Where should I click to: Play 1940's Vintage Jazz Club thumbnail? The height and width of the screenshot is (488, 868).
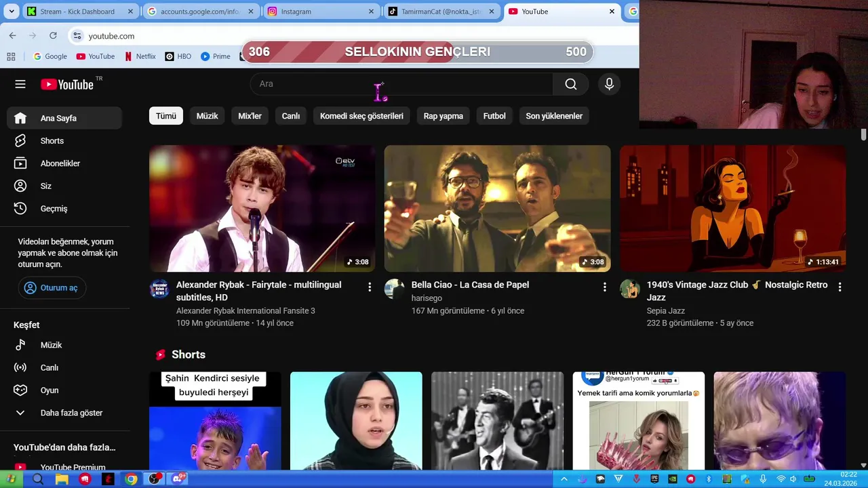tap(732, 209)
